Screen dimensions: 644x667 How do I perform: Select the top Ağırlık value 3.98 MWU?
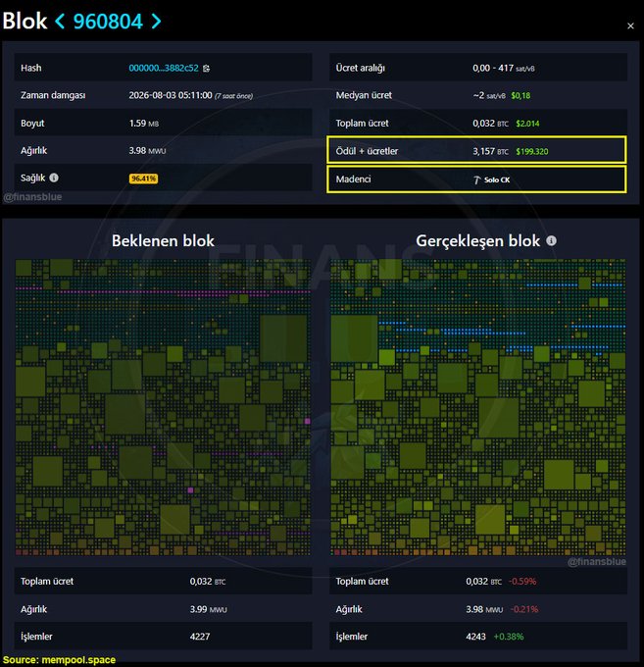pos(147,151)
